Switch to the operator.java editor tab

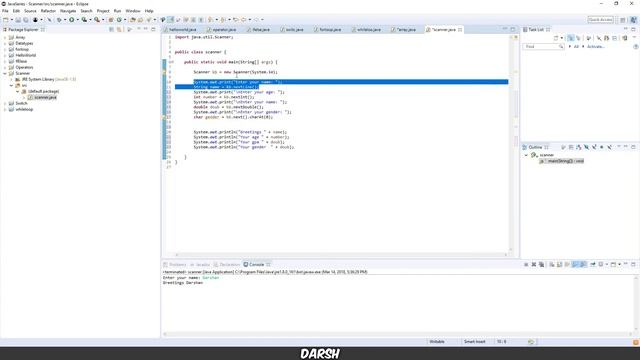(x=221, y=30)
